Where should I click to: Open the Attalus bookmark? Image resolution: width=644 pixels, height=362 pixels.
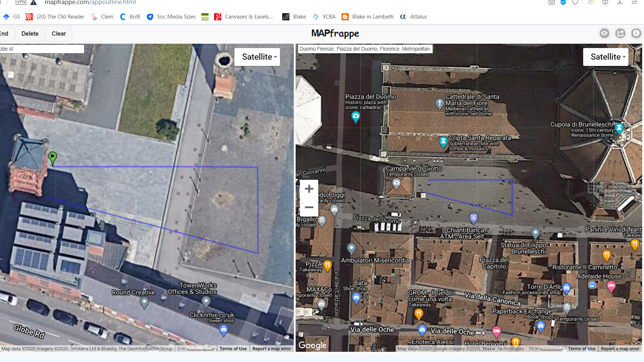point(413,17)
